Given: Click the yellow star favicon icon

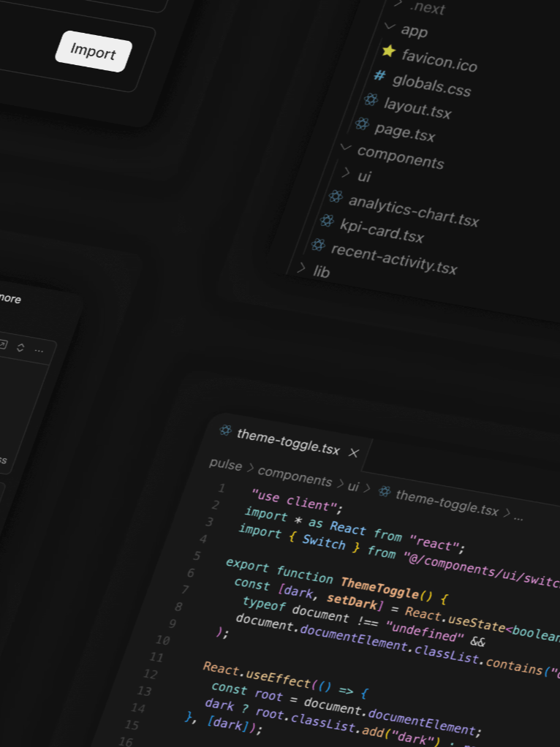Looking at the screenshot, I should click(x=388, y=51).
